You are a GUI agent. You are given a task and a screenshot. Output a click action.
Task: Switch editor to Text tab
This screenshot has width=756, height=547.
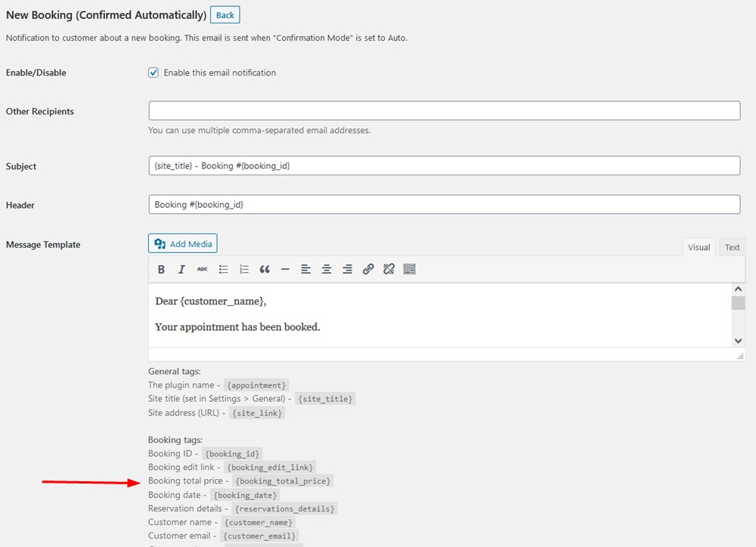[732, 247]
